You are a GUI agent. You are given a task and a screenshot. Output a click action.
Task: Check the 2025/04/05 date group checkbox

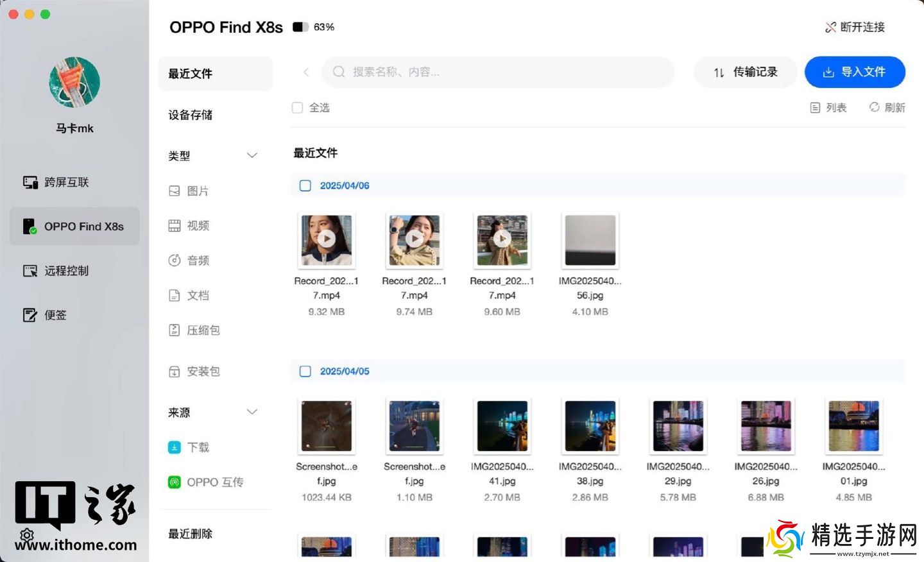coord(305,371)
